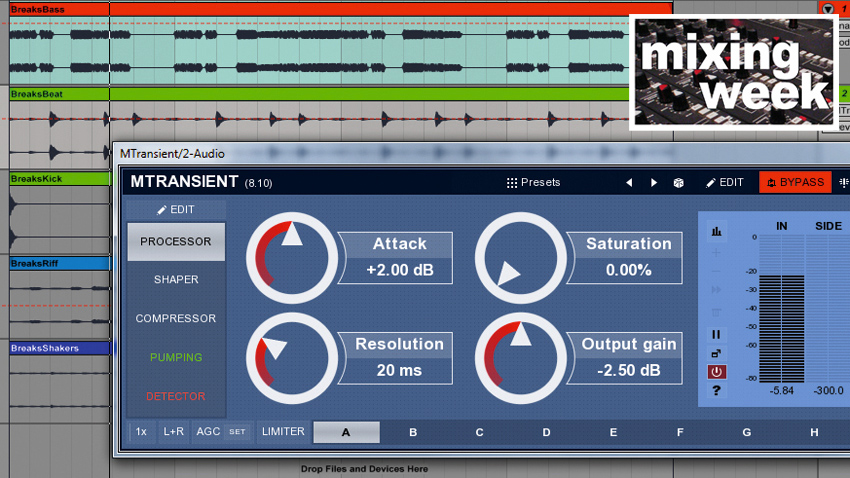Click the Resolution 20 ms value
This screenshot has width=850, height=478.
coord(400,371)
